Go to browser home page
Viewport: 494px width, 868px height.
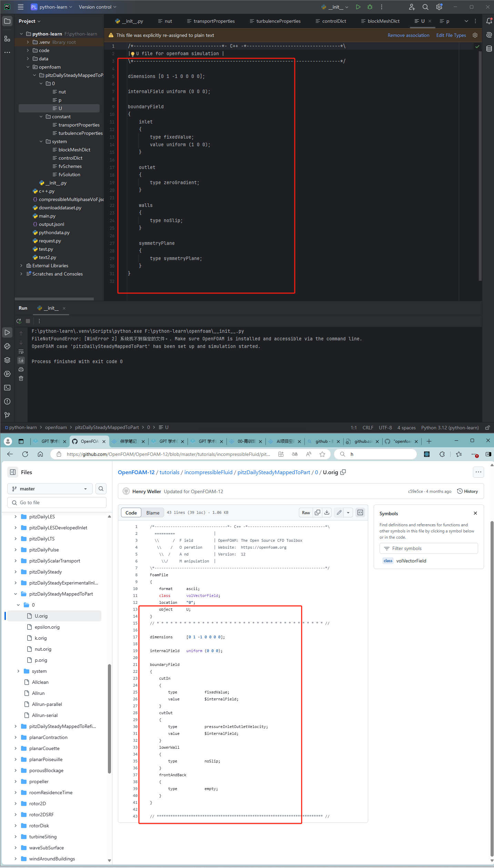tap(40, 454)
